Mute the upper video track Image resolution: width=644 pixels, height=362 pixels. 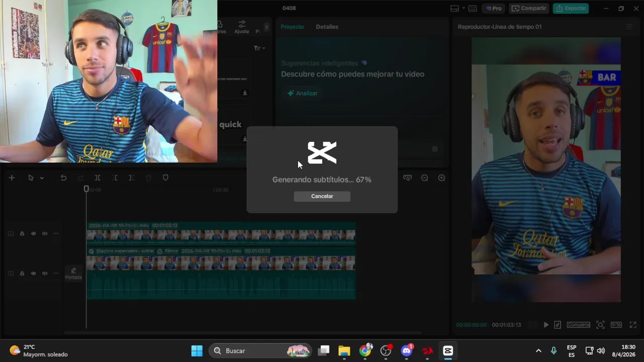[x=45, y=233]
